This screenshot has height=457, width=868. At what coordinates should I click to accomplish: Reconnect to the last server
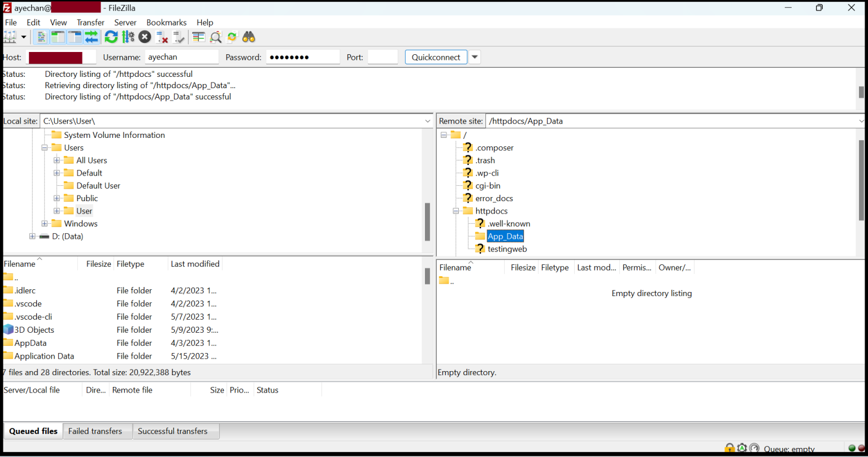(x=179, y=37)
